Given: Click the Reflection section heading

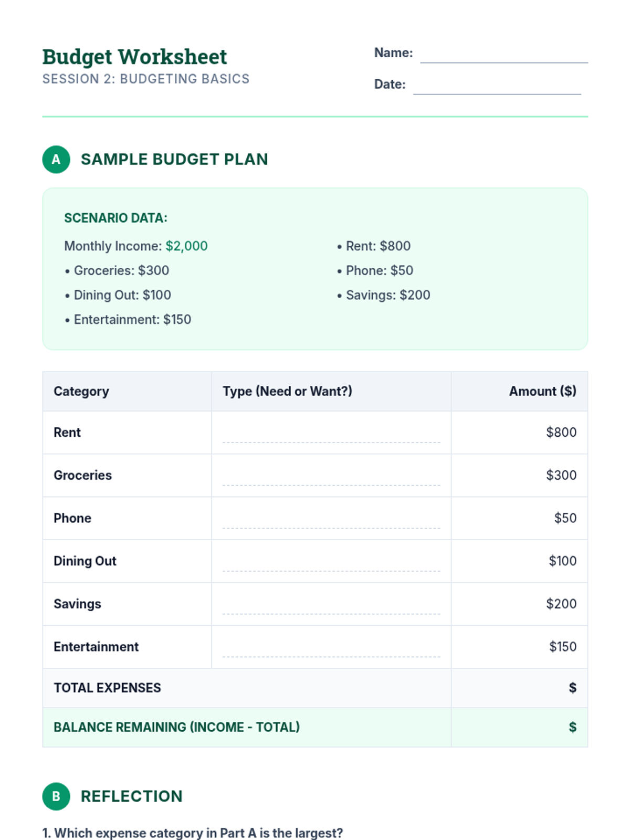Looking at the screenshot, I should (x=131, y=796).
